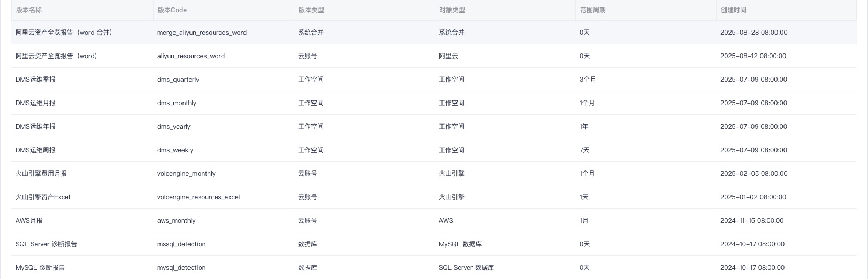Select the SQL Server 诊断报告 row name

click(46, 244)
